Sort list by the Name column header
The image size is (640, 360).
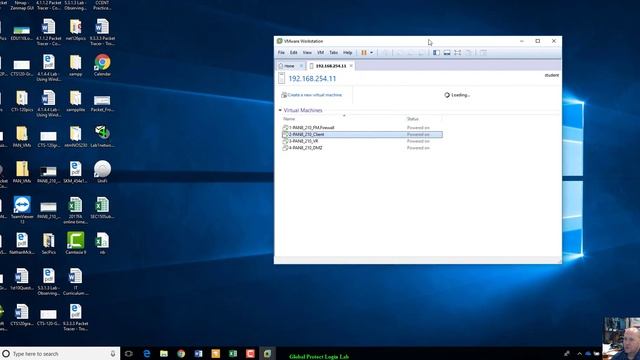pyautogui.click(x=289, y=119)
